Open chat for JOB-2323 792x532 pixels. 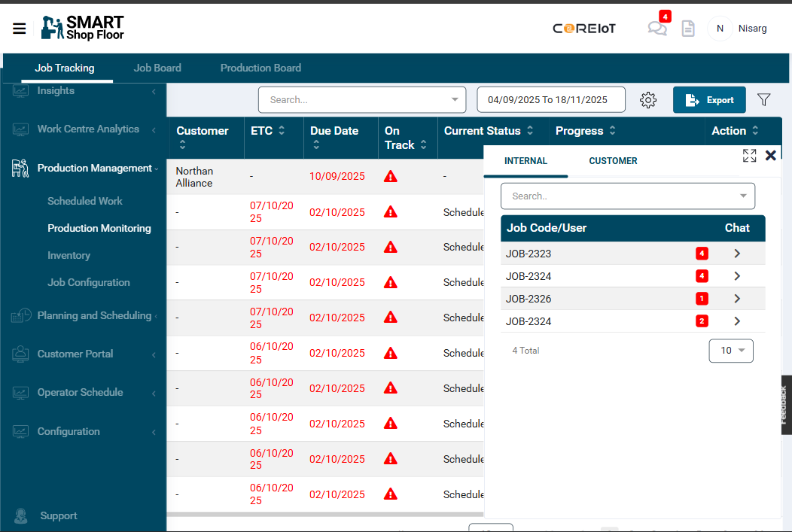click(736, 254)
